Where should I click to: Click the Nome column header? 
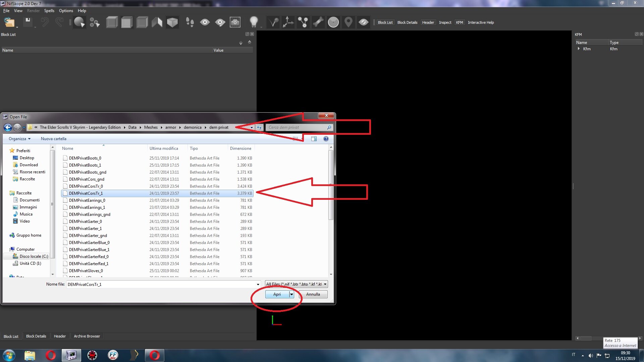tap(104, 148)
